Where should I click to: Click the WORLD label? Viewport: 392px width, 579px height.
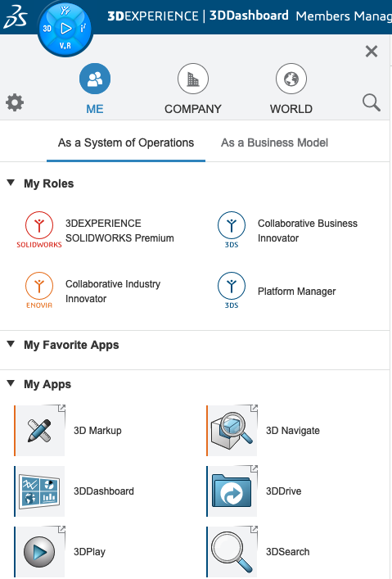point(291,109)
